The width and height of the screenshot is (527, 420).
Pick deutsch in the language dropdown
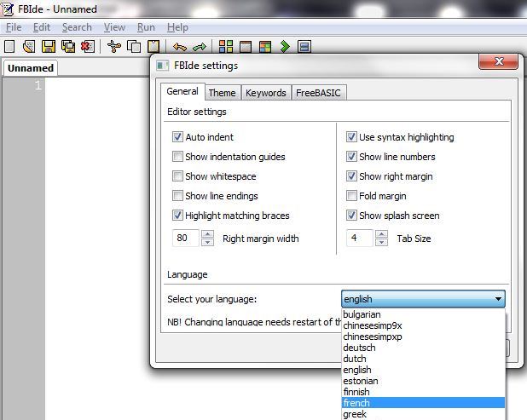(x=423, y=348)
